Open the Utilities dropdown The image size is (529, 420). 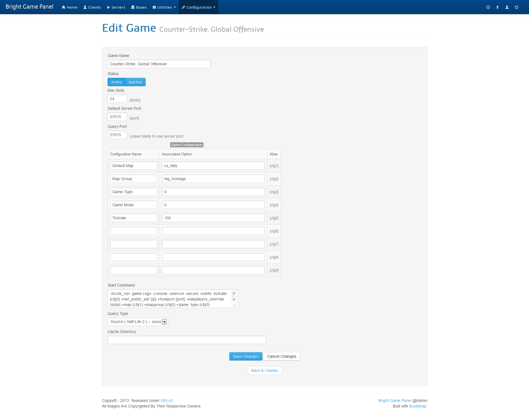pyautogui.click(x=163, y=7)
